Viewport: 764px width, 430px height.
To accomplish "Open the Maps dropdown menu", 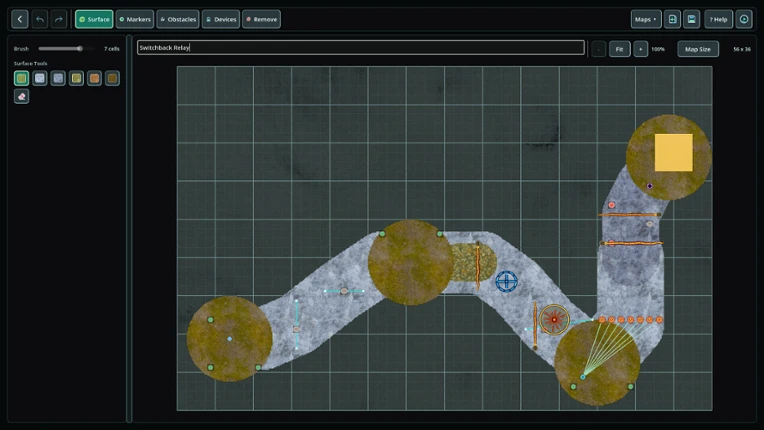I will pos(646,19).
